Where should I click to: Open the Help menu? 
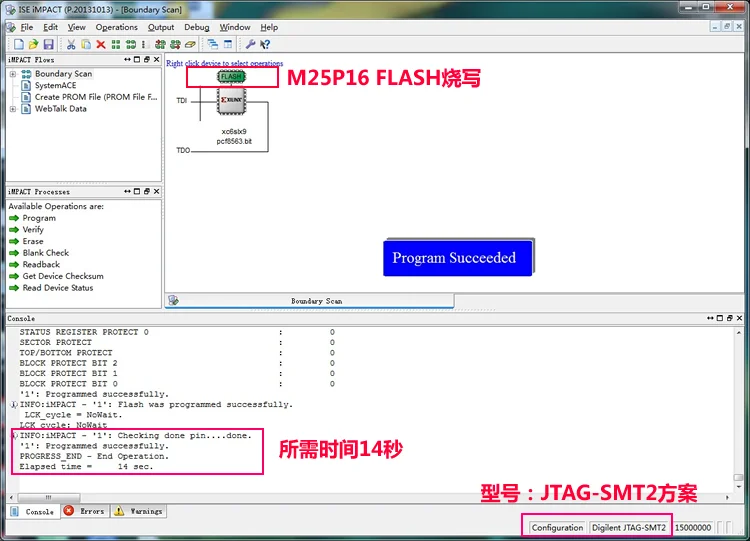pos(269,27)
